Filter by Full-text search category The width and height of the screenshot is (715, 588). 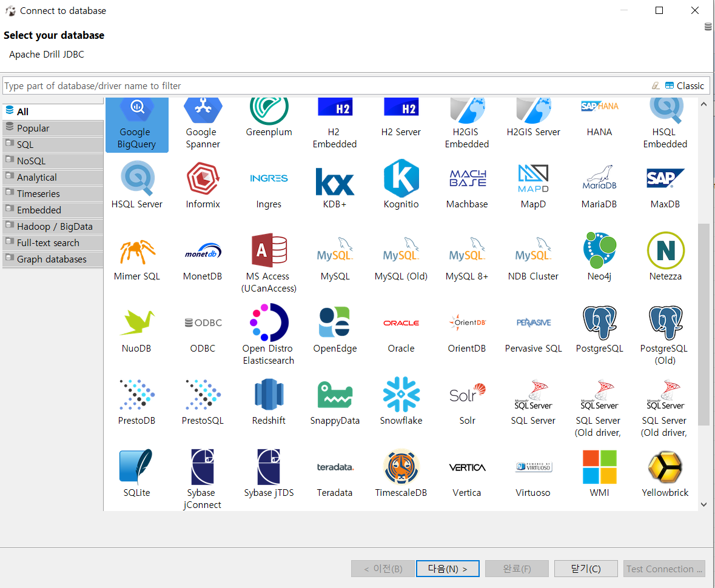pos(53,243)
